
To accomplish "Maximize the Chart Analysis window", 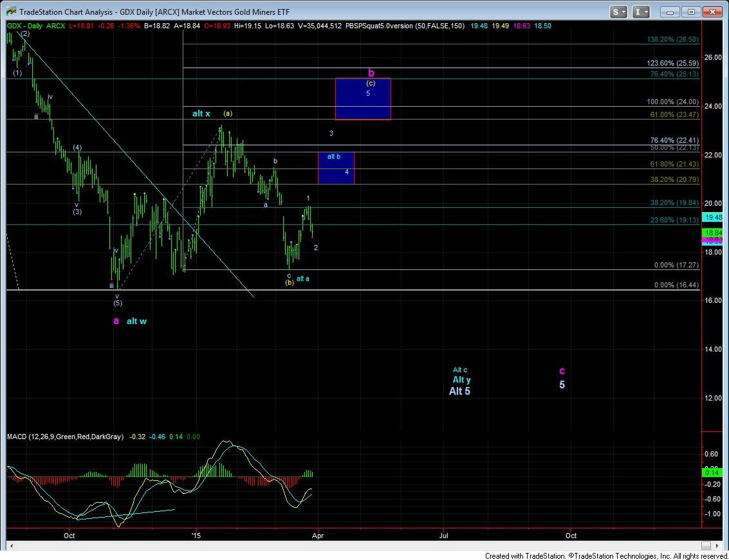I will click(692, 12).
